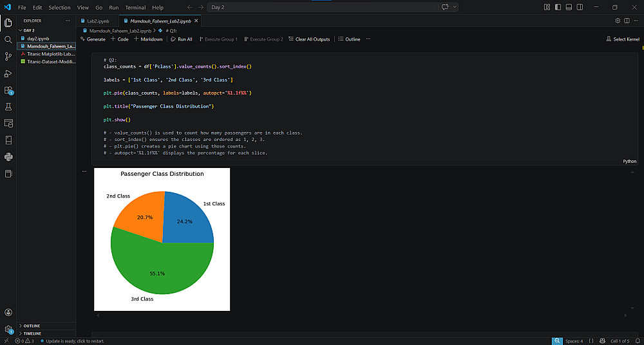Expand the OUTLINE section
644x345 pixels.
click(32, 326)
